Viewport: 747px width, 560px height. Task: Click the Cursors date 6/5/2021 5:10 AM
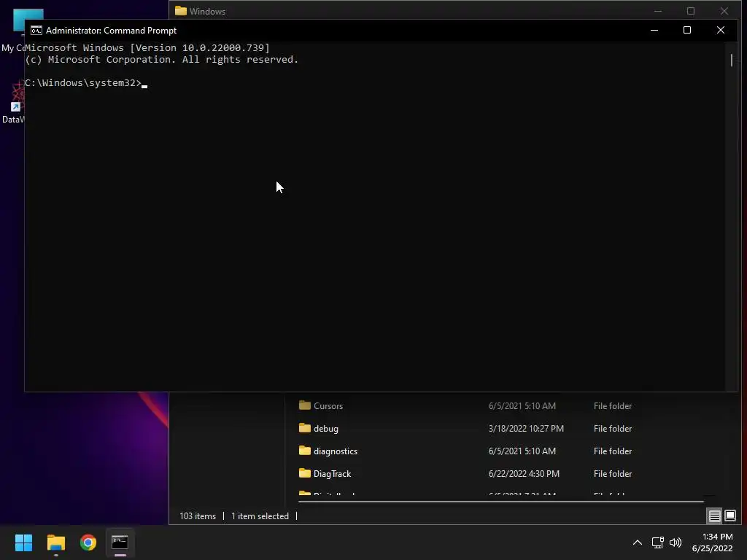[x=522, y=405]
